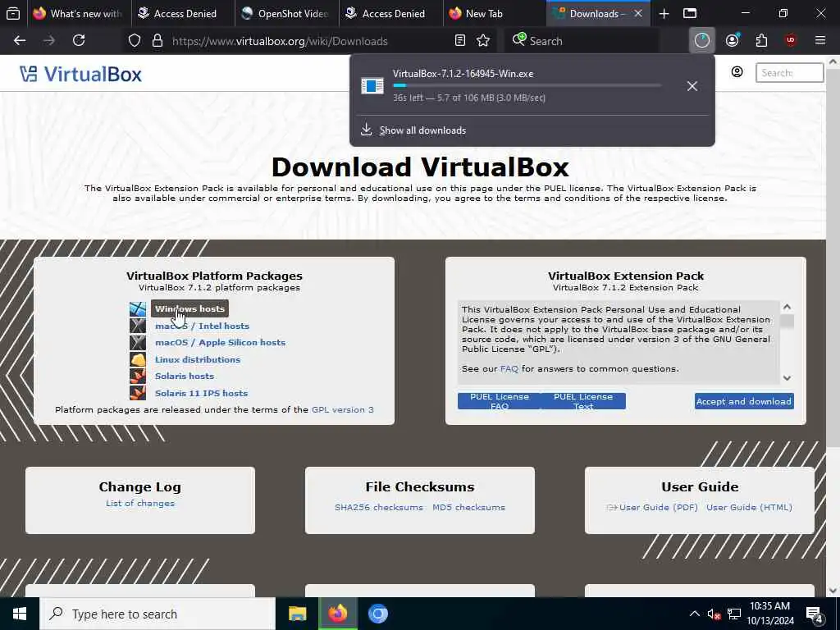Open Firefox View button in tab bar
The image size is (840, 630).
(13, 13)
